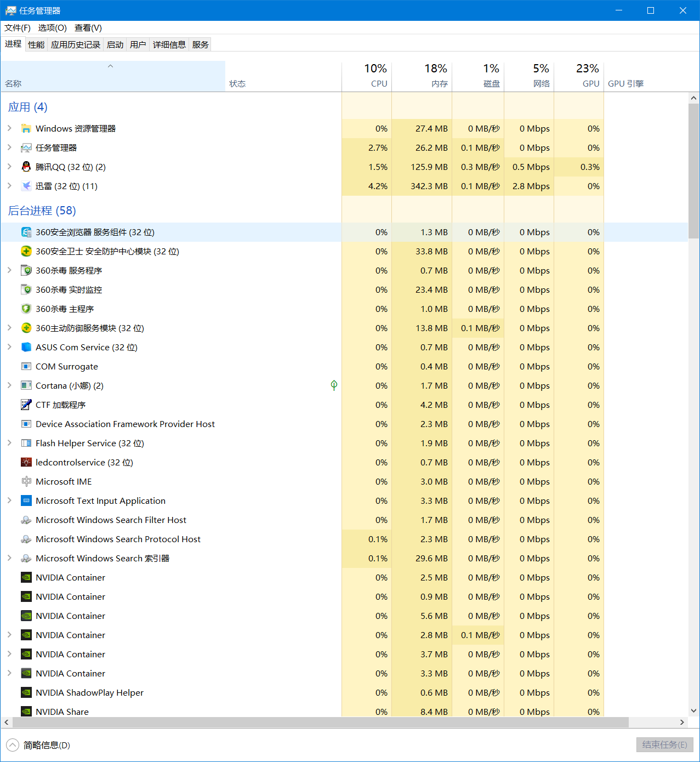Click the 名称 column header
This screenshot has width=700, height=762.
[113, 76]
